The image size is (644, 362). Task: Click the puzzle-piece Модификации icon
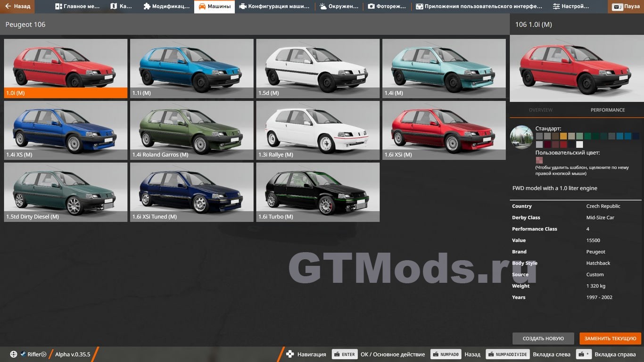point(147,7)
